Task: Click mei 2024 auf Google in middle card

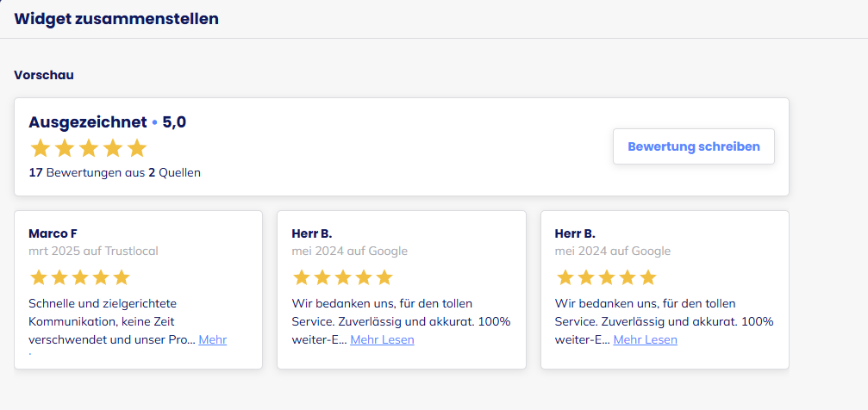Action: point(350,252)
